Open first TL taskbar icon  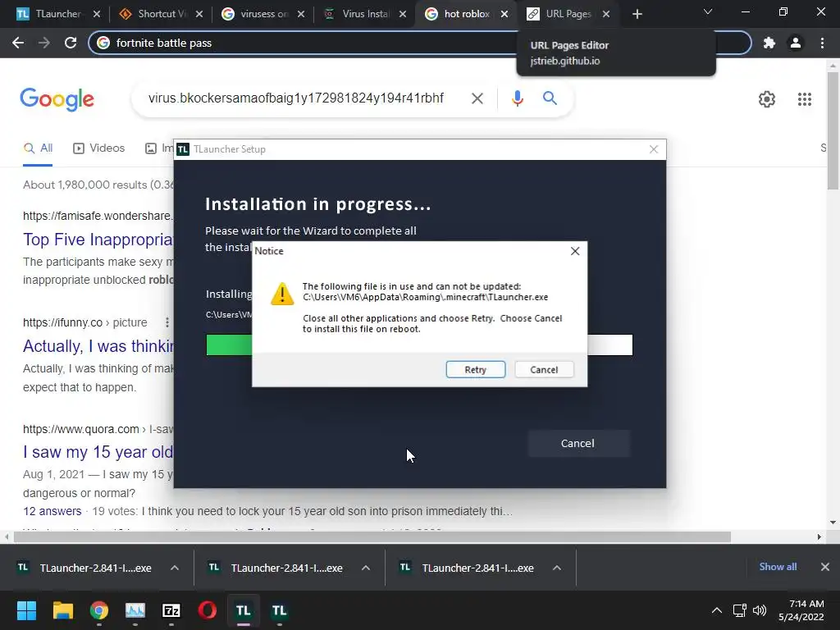click(243, 610)
